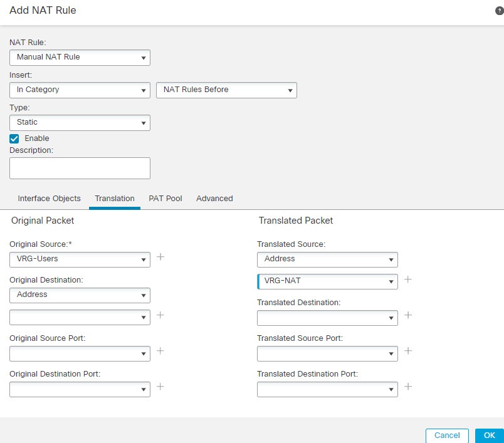Viewport: 504px width, 443px height.
Task: Click the OK button
Action: point(489,435)
